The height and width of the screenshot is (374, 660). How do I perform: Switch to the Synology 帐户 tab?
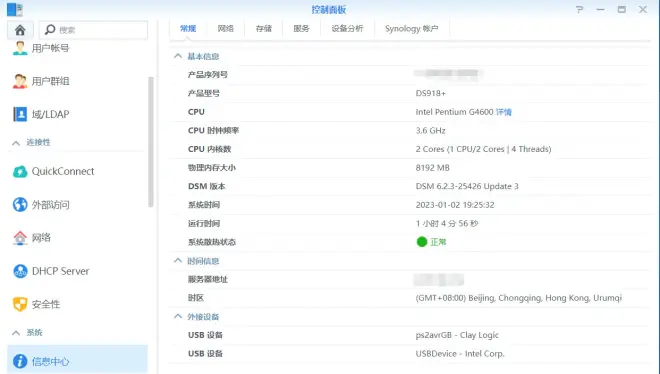tap(412, 29)
